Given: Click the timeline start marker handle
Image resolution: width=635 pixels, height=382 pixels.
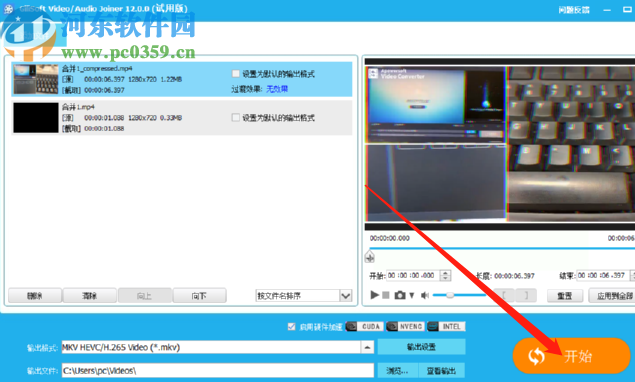Looking at the screenshot, I should (369, 256).
